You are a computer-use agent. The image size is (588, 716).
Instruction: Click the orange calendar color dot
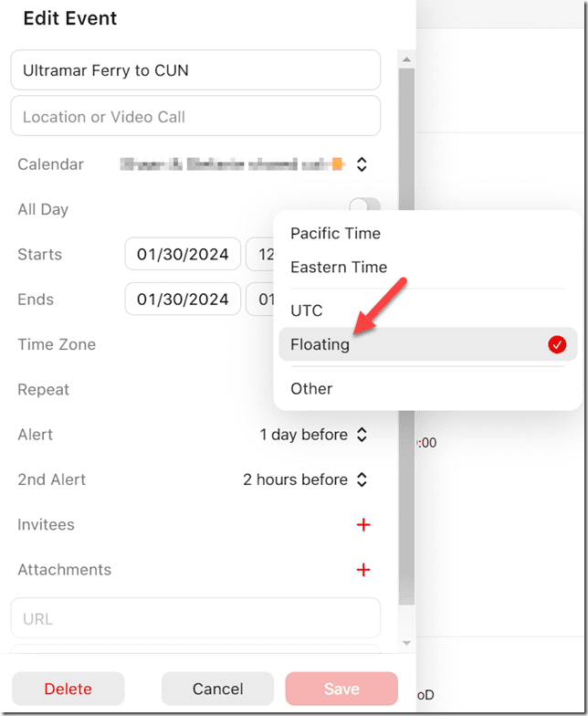point(338,164)
